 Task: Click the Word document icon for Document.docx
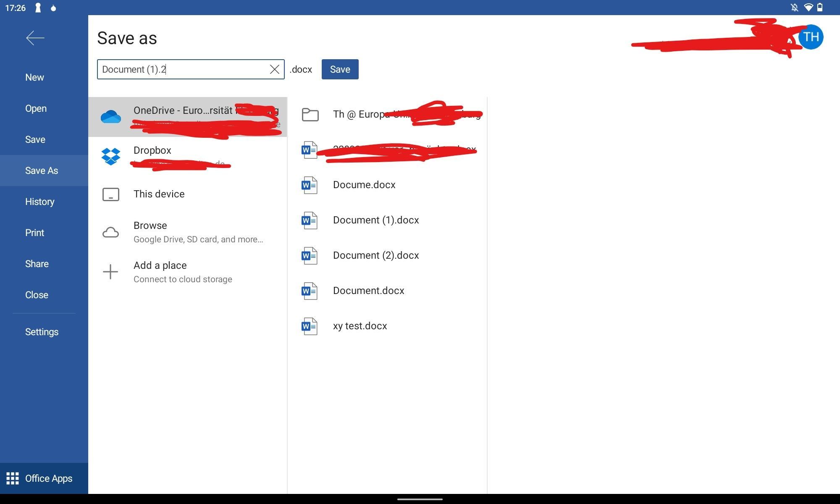[310, 290]
